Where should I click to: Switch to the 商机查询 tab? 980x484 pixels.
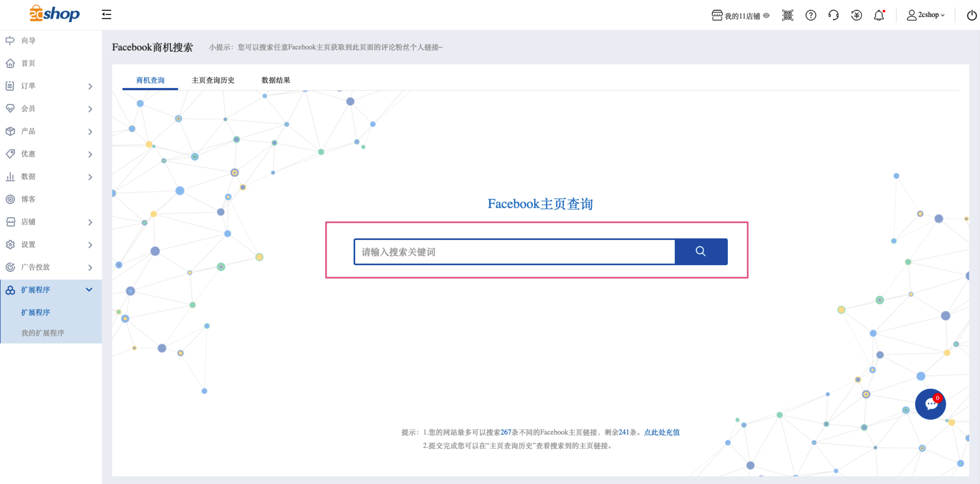coord(150,80)
